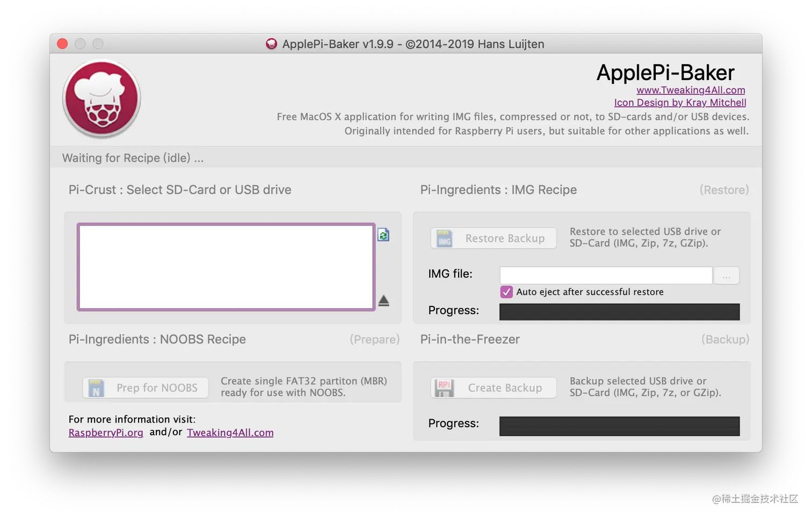The height and width of the screenshot is (518, 812).
Task: Click the refresh drive list icon
Action: click(383, 235)
